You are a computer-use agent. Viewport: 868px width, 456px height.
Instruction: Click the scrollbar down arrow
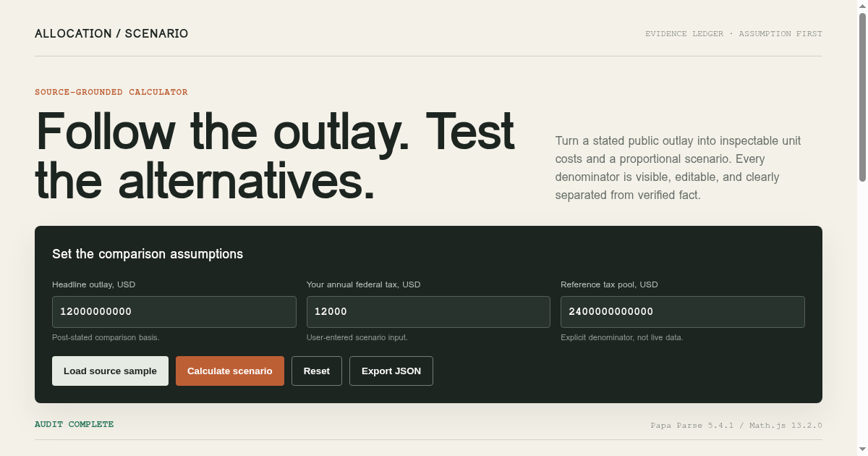862,450
